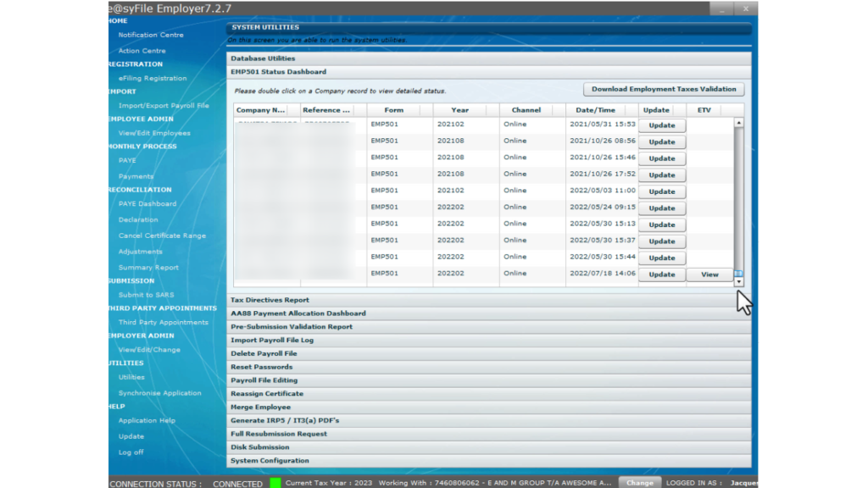The height and width of the screenshot is (488, 868).
Task: Expand Database Utilities section
Action: (x=489, y=58)
